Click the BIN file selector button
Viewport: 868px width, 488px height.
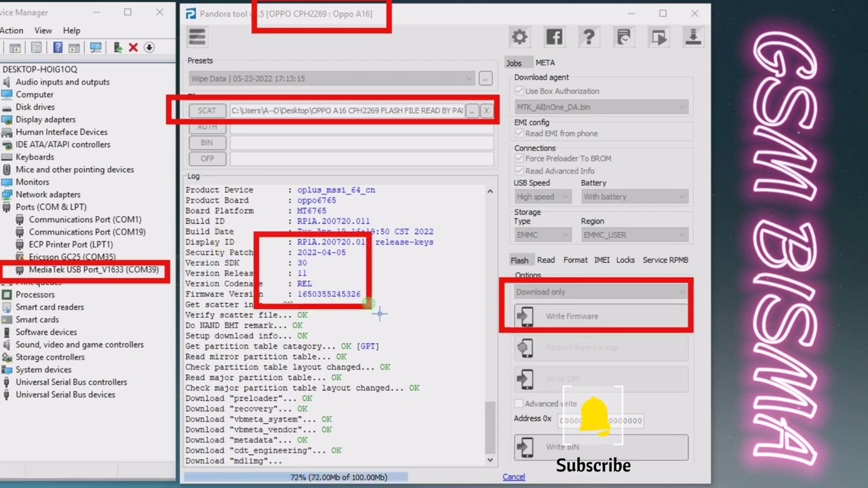tap(207, 142)
